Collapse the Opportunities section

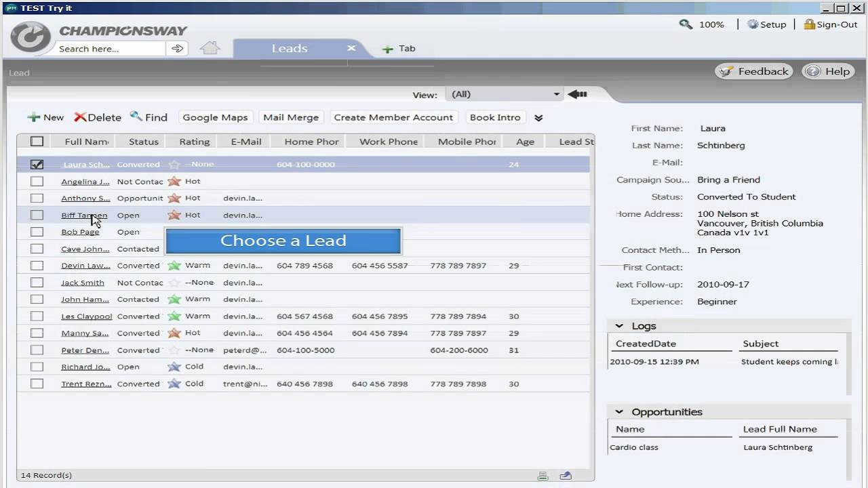click(619, 412)
